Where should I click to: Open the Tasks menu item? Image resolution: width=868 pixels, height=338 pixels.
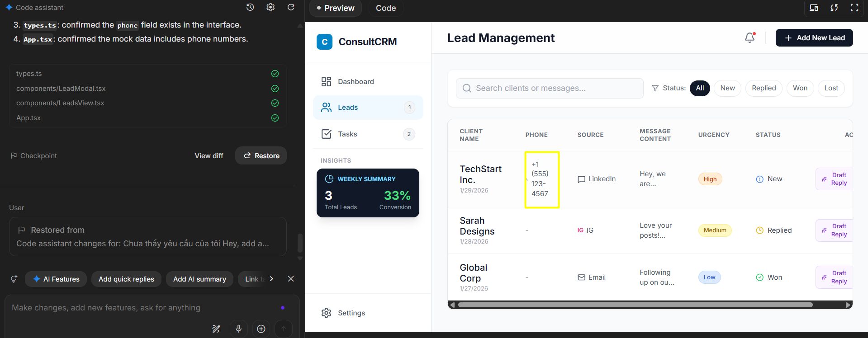368,134
